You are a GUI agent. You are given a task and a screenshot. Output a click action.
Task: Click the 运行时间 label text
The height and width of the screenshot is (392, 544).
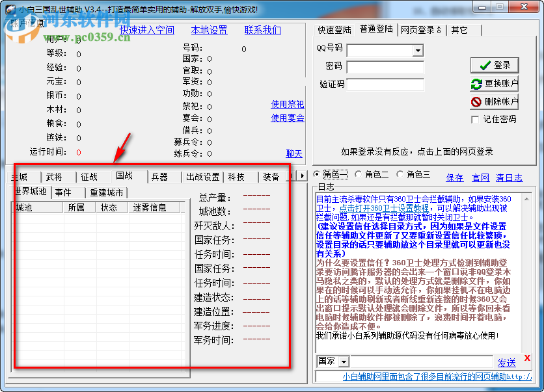tap(48, 152)
